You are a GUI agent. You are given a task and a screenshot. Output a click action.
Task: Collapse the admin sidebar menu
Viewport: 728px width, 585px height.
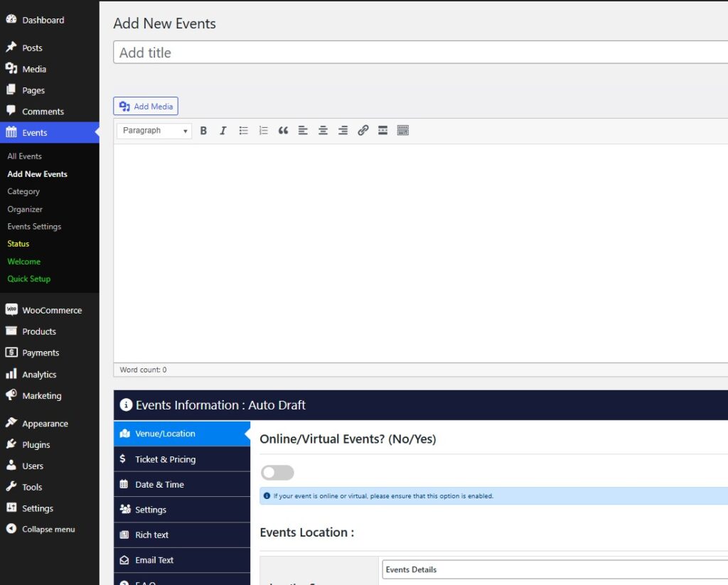click(x=49, y=530)
